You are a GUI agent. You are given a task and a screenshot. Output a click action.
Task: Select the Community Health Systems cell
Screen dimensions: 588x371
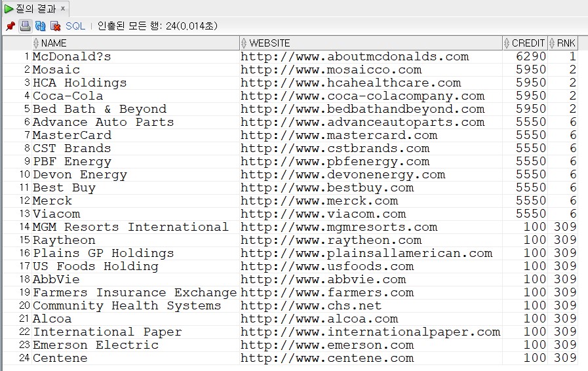click(136, 306)
